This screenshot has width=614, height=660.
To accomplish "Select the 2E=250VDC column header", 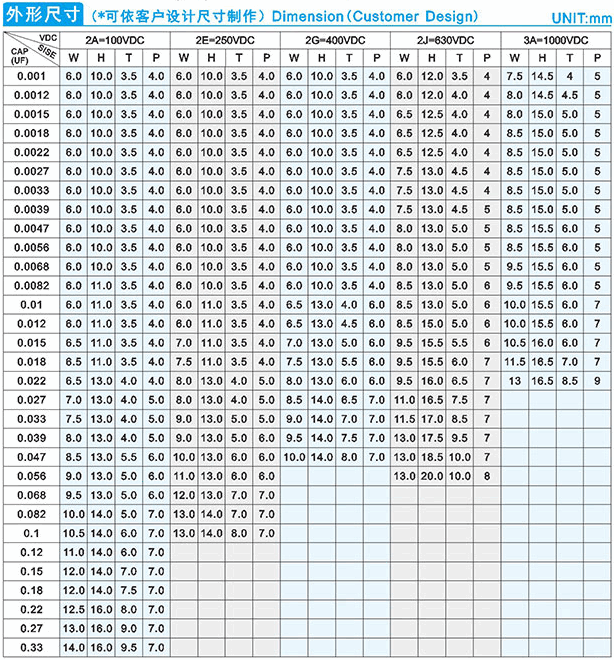I will pyautogui.click(x=225, y=38).
